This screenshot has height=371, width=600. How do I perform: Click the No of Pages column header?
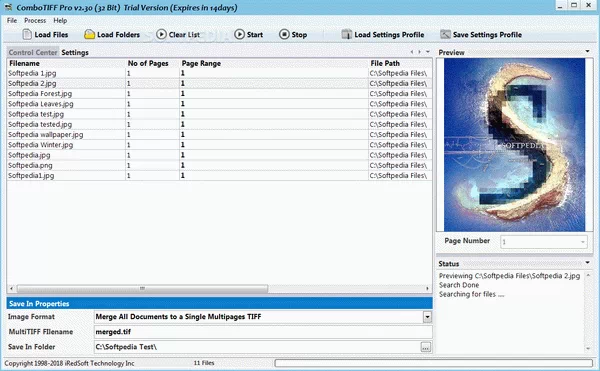coord(153,63)
